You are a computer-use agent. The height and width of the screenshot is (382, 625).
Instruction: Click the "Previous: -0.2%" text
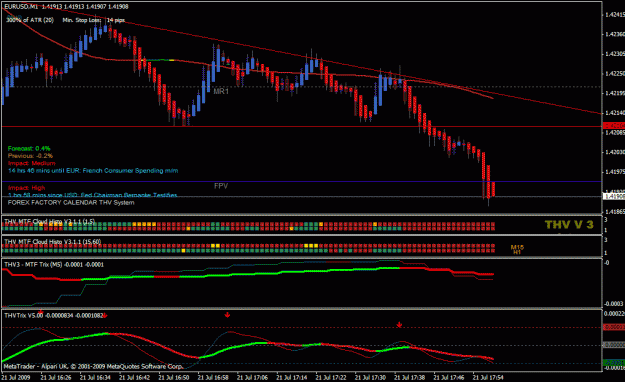click(x=30, y=156)
